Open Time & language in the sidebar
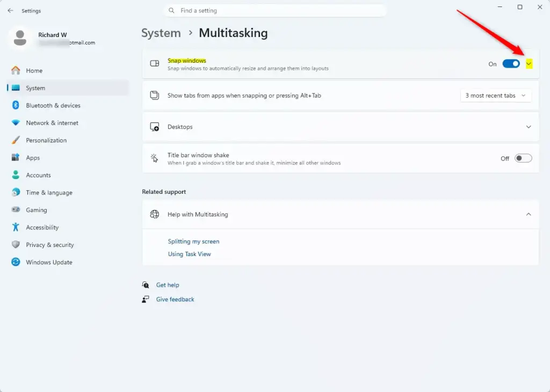 68,192
